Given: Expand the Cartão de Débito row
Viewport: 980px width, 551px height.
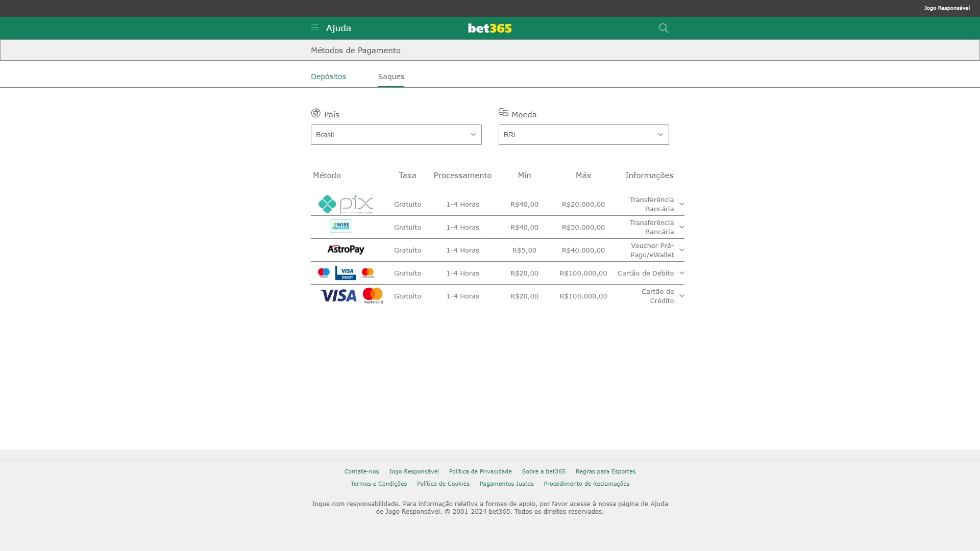Looking at the screenshot, I should coord(681,273).
